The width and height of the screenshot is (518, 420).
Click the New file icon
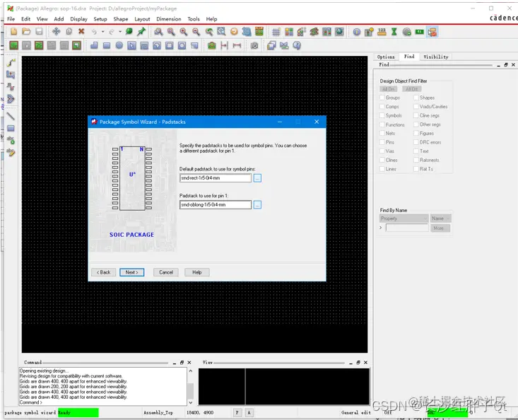coord(14,32)
